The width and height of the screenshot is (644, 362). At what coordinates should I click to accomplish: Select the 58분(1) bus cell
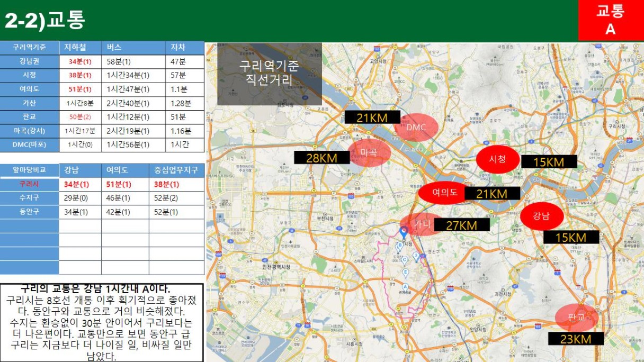coord(133,61)
